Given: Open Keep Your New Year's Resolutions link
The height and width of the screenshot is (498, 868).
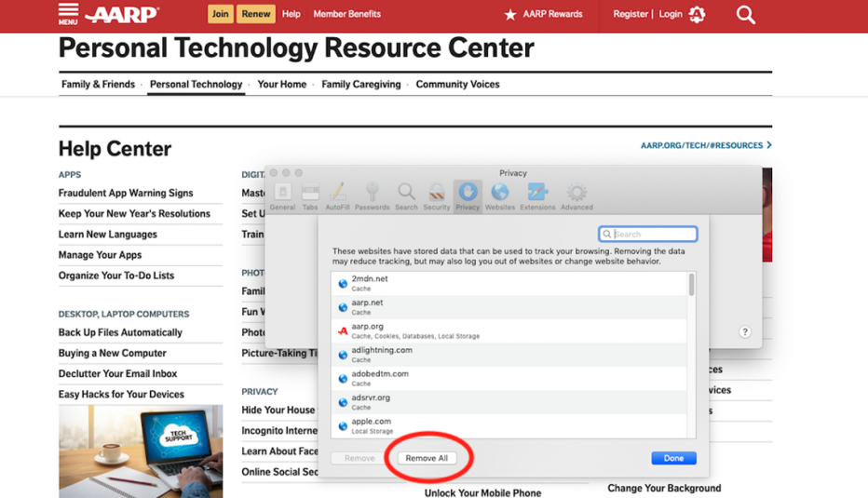Looking at the screenshot, I should point(134,213).
